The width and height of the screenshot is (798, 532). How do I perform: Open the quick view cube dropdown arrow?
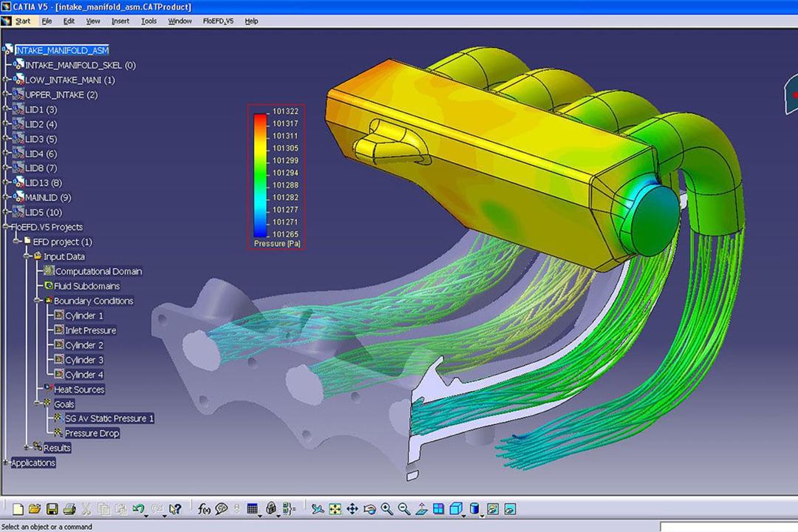click(463, 516)
